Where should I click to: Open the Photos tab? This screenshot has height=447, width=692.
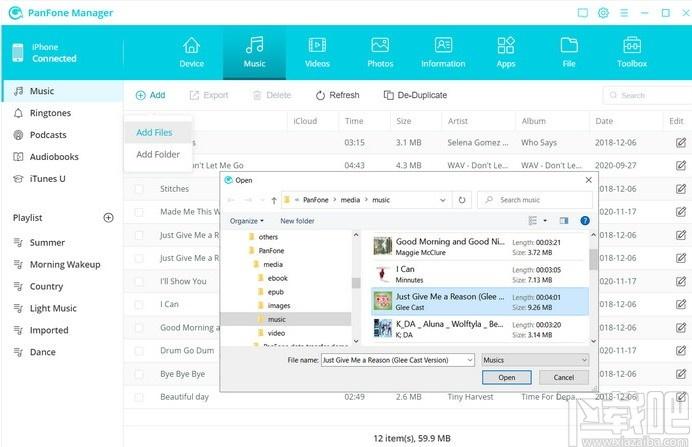tap(380, 52)
